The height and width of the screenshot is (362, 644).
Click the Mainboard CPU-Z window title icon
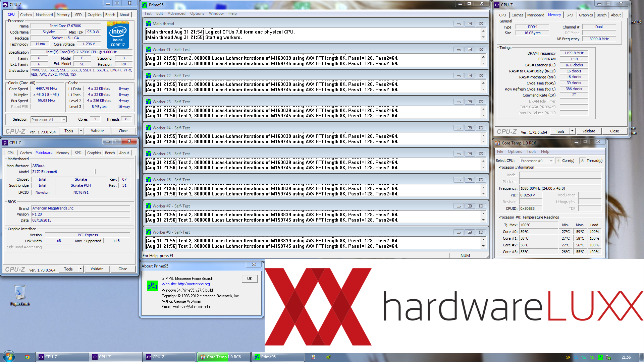coord(5,143)
